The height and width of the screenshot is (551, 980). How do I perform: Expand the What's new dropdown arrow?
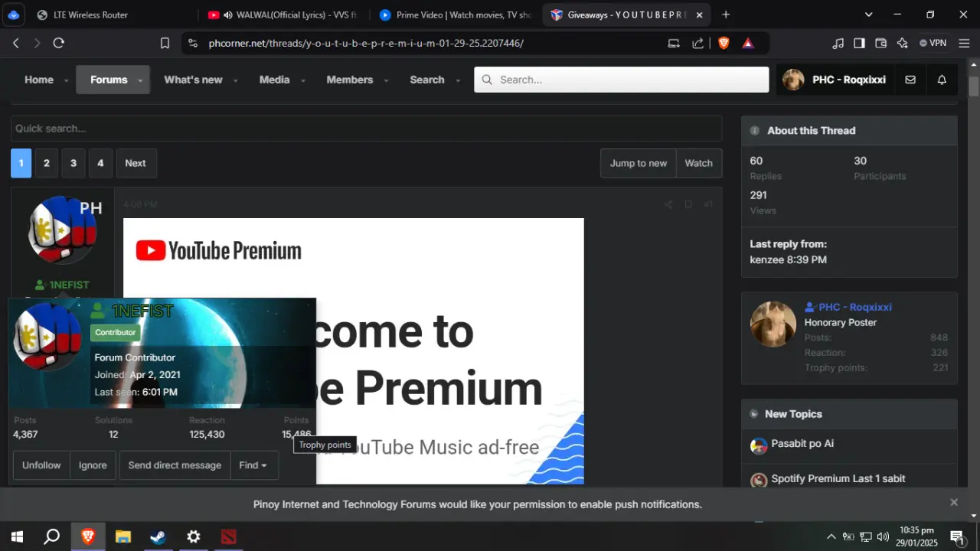coord(235,80)
